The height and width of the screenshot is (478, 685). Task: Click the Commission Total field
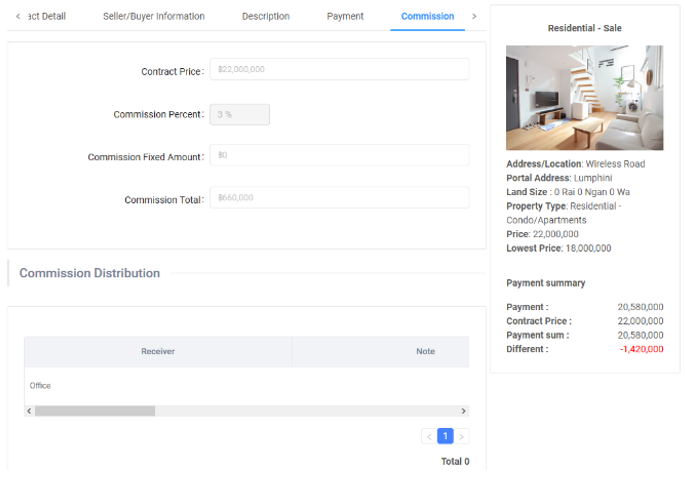click(x=339, y=198)
